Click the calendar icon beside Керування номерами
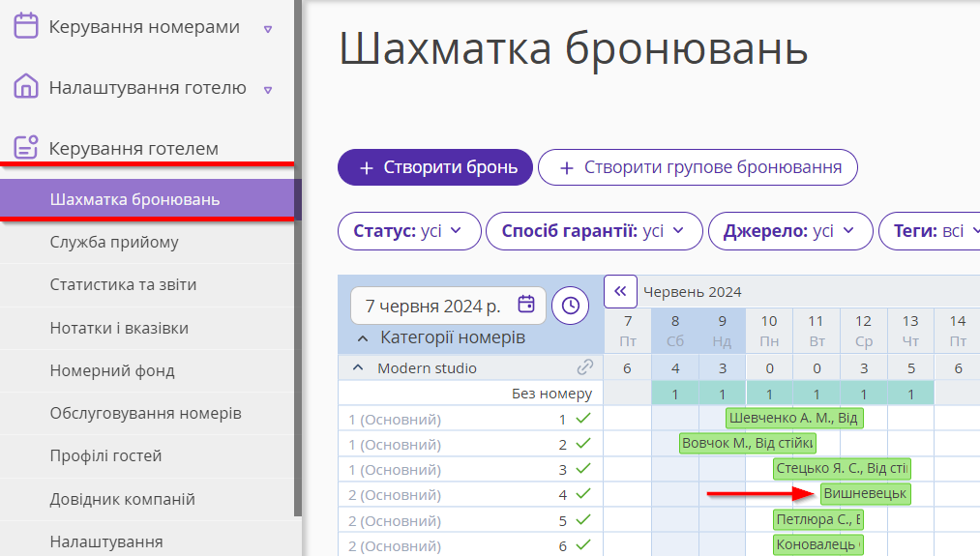The height and width of the screenshot is (556, 980). pos(25,25)
